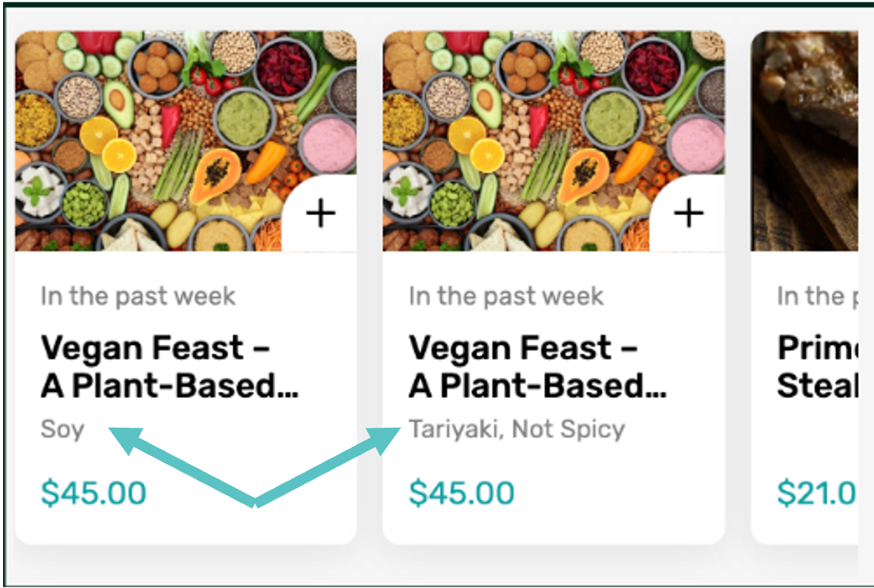Click the avocado half in the Soy card photo
Viewport: 874px width, 588px height.
pos(119,103)
